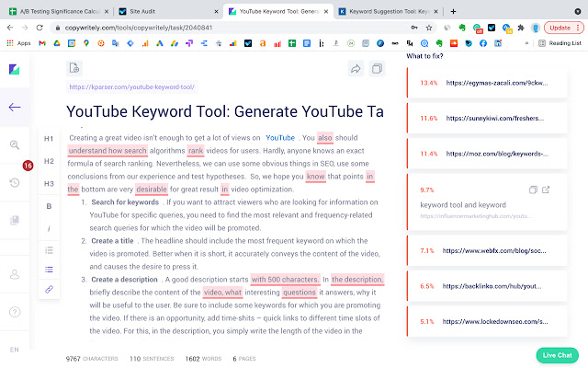The image size is (588, 368).
Task: Click Chrome Update button
Action: pyautogui.click(x=557, y=28)
